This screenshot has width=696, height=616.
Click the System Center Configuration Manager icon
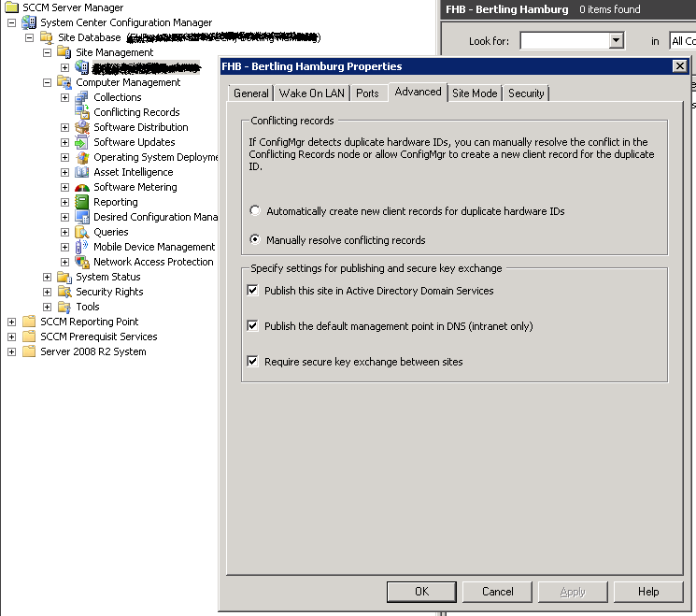click(29, 22)
